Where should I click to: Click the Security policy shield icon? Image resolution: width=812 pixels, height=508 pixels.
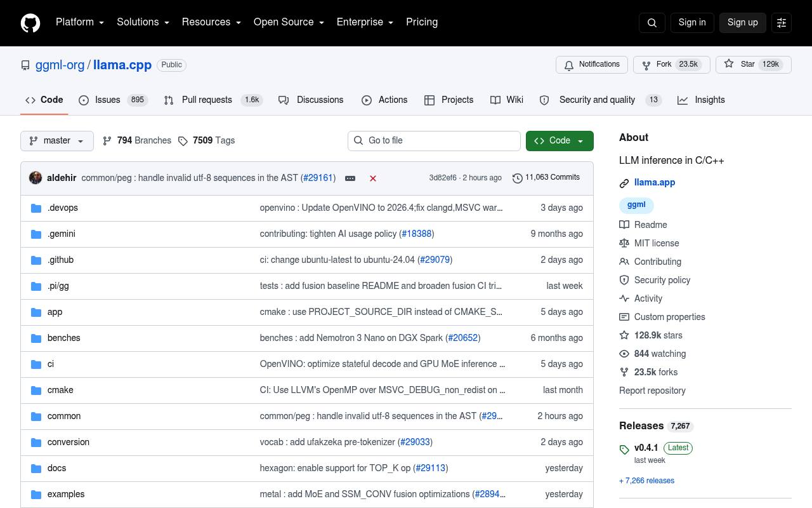point(624,280)
